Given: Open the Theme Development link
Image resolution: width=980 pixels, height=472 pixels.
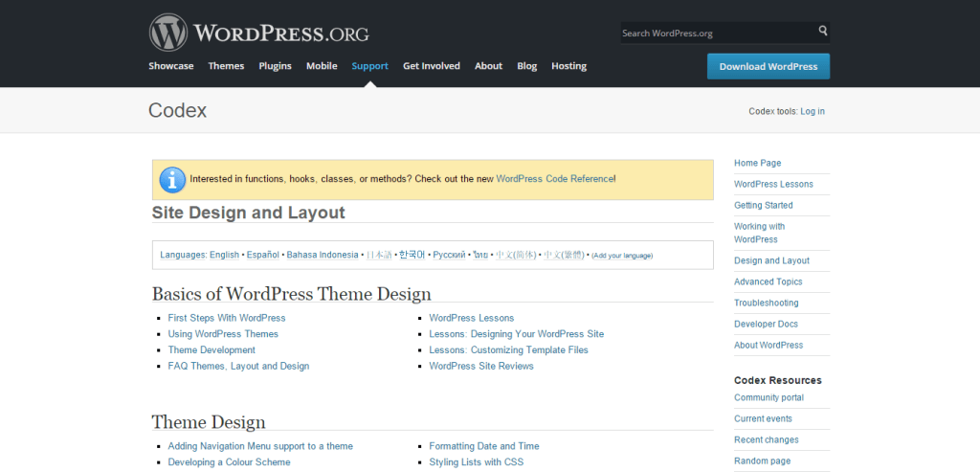Looking at the screenshot, I should point(212,350).
